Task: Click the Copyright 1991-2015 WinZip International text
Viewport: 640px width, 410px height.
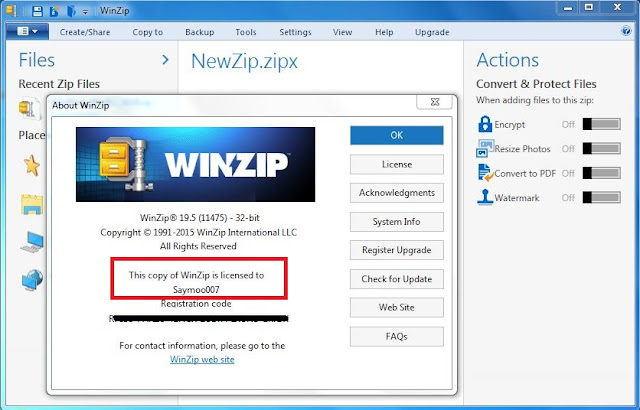Action: pyautogui.click(x=199, y=233)
